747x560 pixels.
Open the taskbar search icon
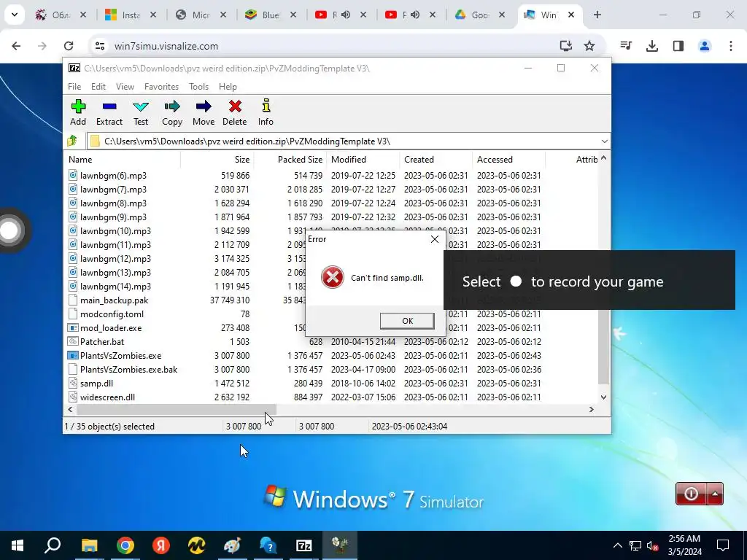point(53,545)
